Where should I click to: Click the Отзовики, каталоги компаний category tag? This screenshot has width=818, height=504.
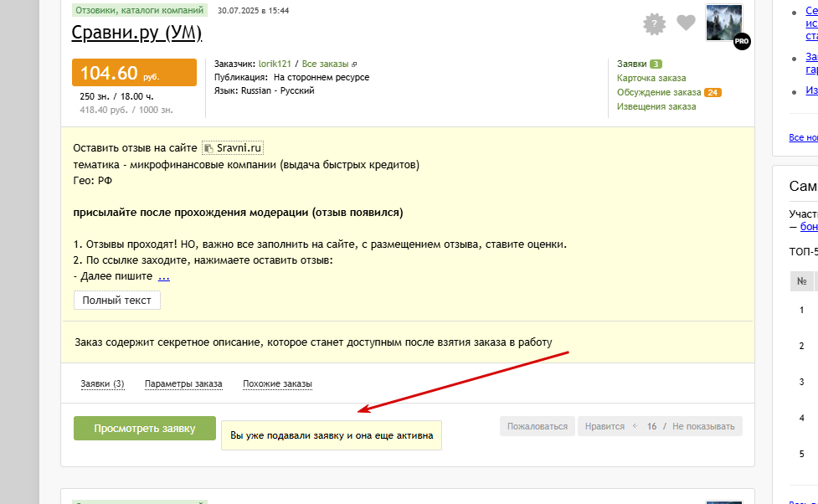tap(139, 10)
